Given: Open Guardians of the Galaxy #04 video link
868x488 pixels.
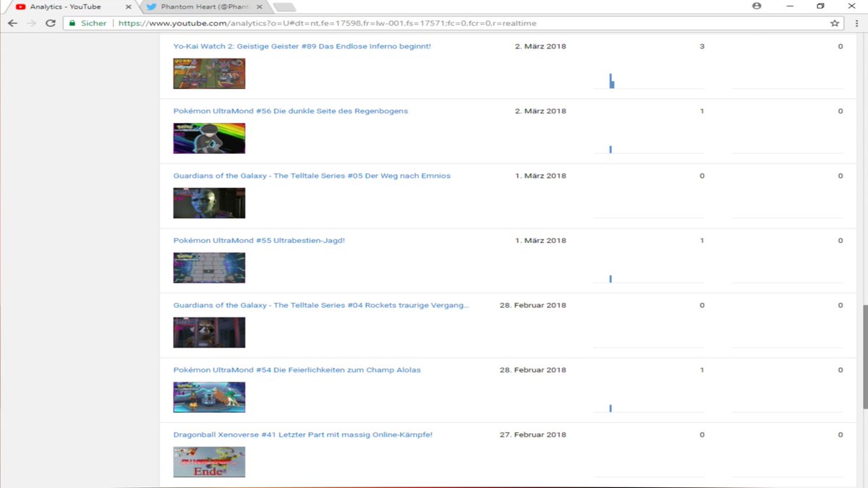Looking at the screenshot, I should tap(321, 305).
